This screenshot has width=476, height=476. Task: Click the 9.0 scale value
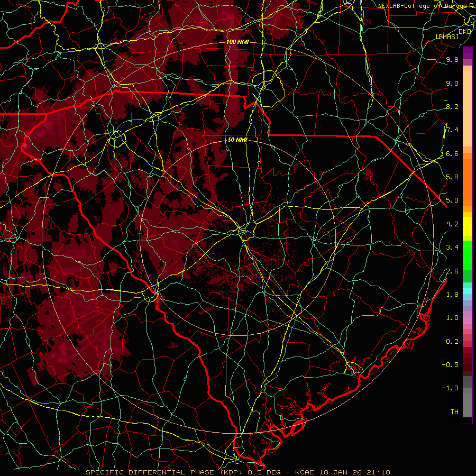tap(452, 83)
